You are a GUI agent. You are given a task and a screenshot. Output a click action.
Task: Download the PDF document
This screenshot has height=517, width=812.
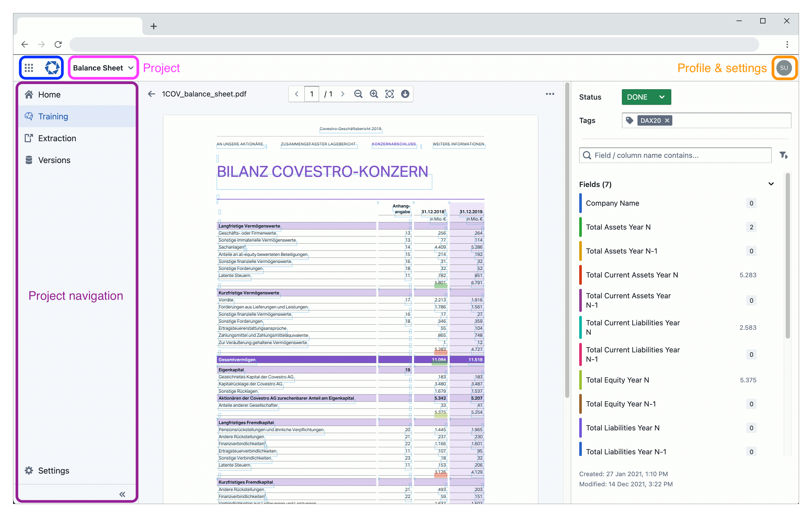click(x=405, y=94)
